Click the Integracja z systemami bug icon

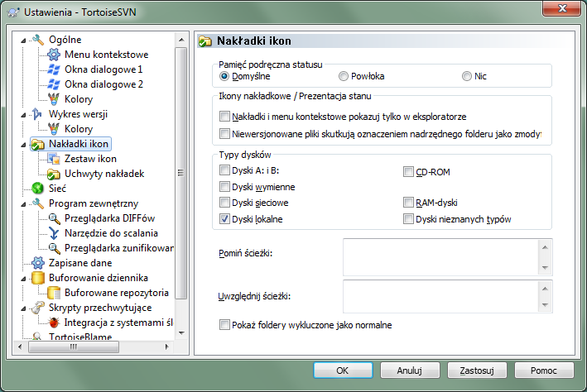tap(54, 323)
